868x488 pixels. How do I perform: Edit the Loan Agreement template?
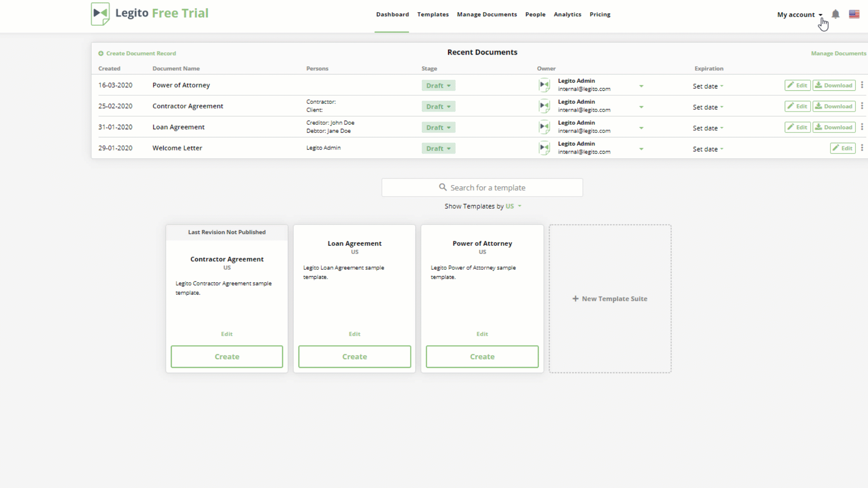(354, 334)
